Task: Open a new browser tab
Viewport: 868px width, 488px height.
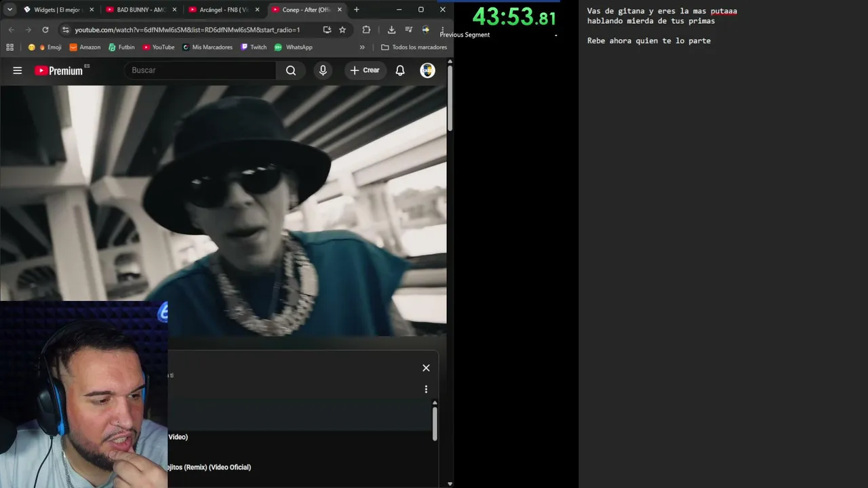Action: click(x=357, y=9)
